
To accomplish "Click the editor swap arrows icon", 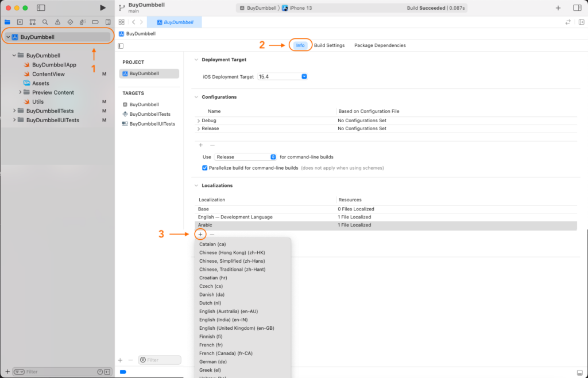I will [568, 22].
